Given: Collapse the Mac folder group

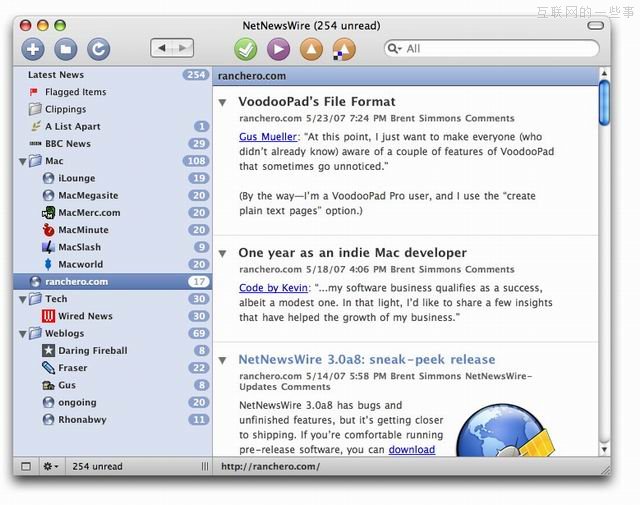Looking at the screenshot, I should [23, 161].
